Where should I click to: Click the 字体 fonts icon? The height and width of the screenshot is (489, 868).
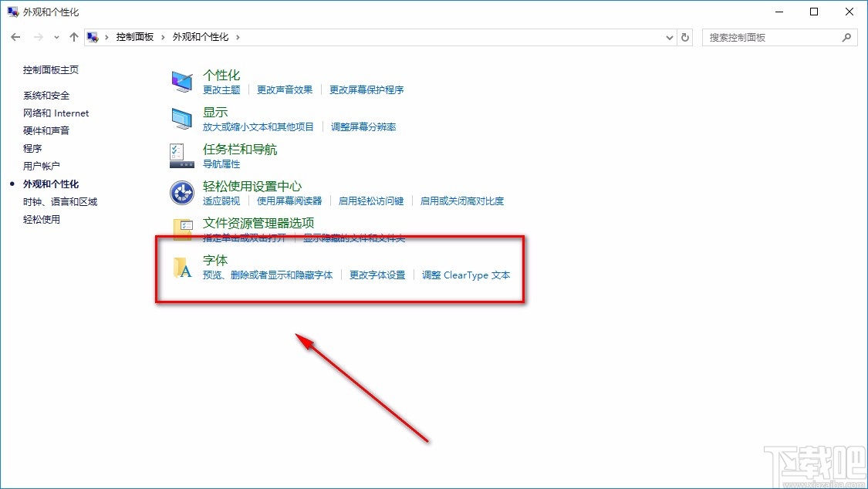pos(183,267)
